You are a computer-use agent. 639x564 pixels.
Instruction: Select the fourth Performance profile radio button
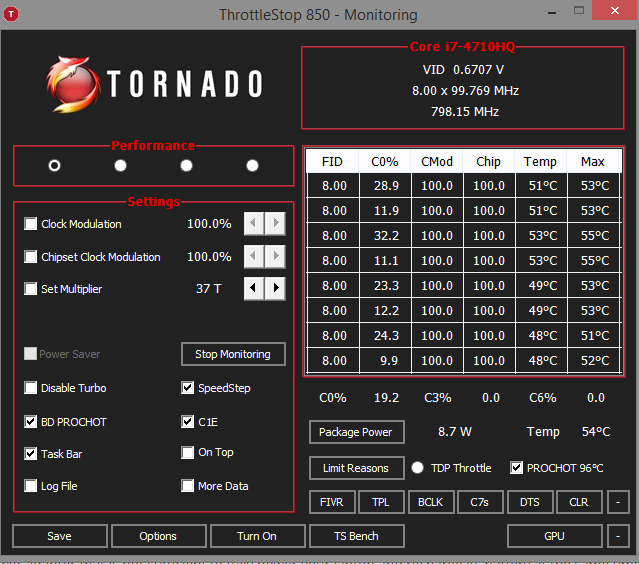(252, 165)
